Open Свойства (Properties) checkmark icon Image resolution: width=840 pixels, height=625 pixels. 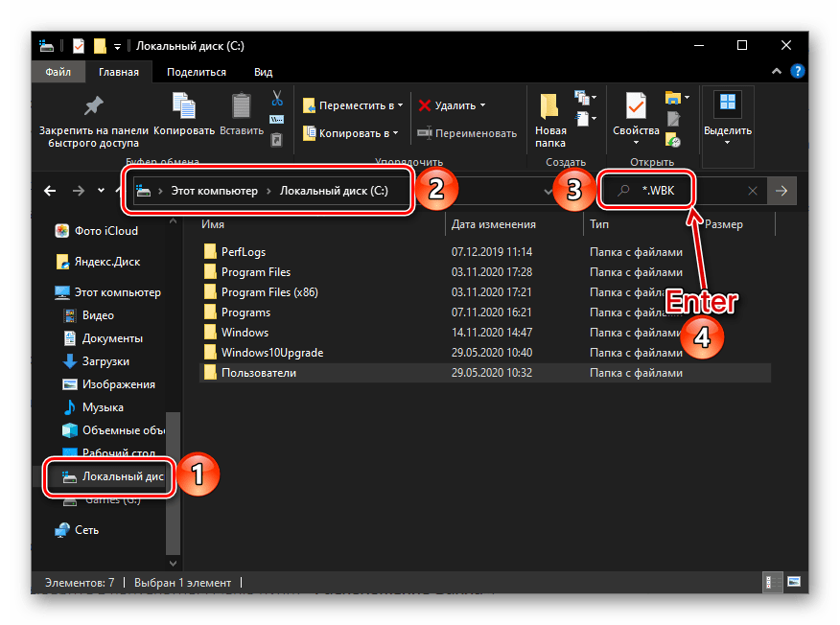(x=636, y=105)
